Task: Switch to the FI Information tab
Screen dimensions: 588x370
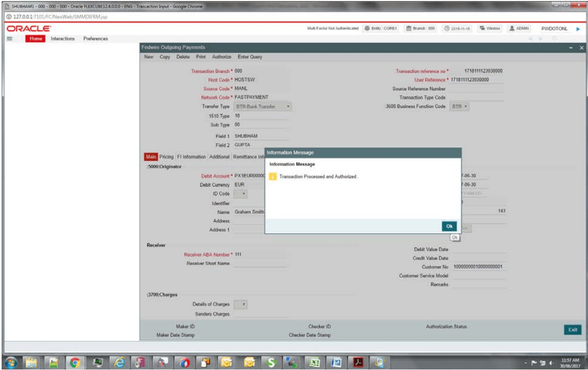Action: (191, 157)
